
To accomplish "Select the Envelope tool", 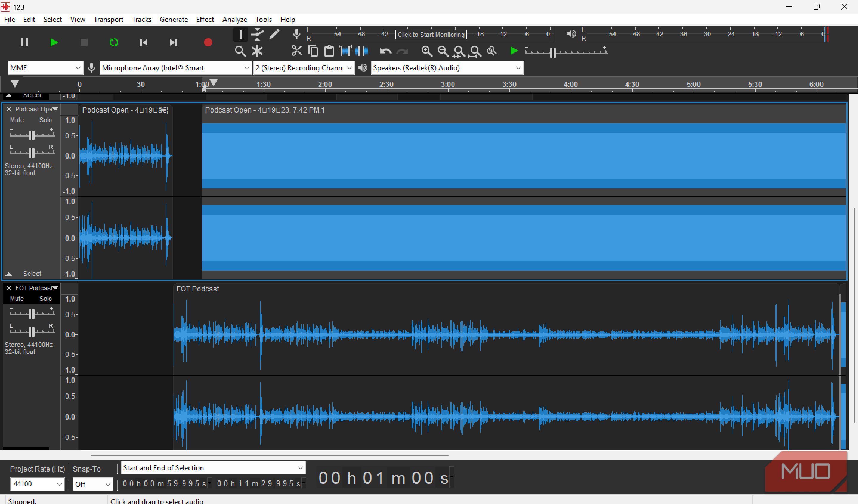I will click(257, 34).
